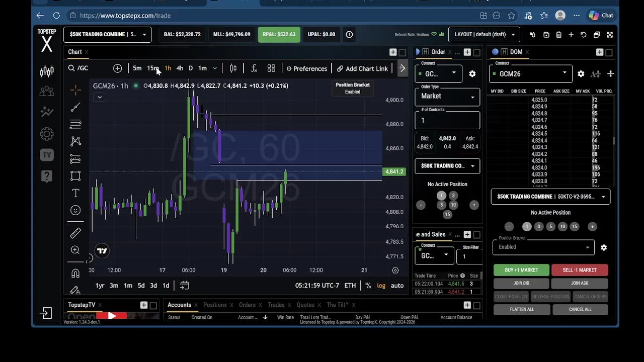
Task: Open the $50K Trading Combine account dropdown at top
Action: click(107, 35)
